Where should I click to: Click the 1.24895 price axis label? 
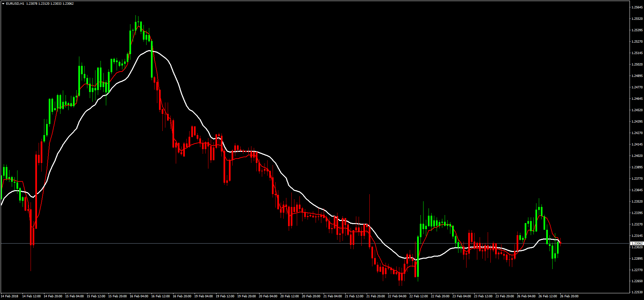(637, 76)
